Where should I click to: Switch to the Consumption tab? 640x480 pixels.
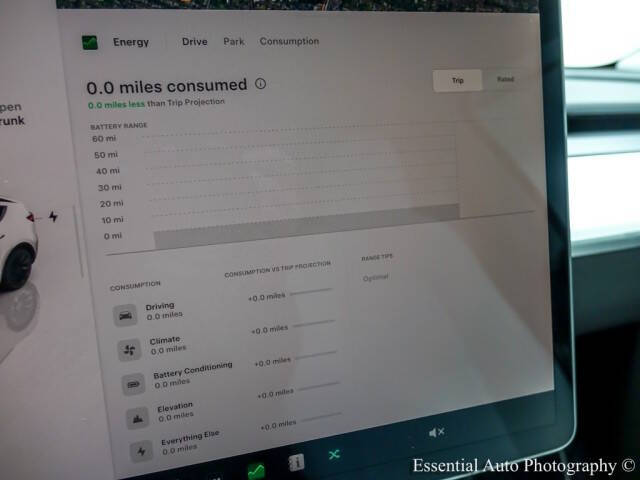(289, 41)
